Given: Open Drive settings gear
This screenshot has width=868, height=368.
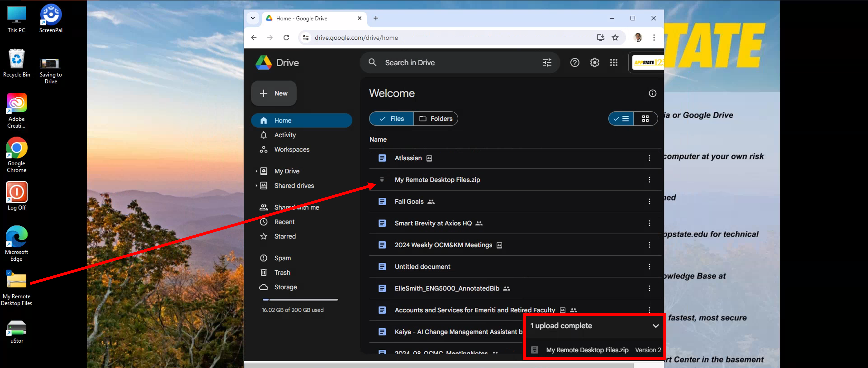Looking at the screenshot, I should 594,63.
